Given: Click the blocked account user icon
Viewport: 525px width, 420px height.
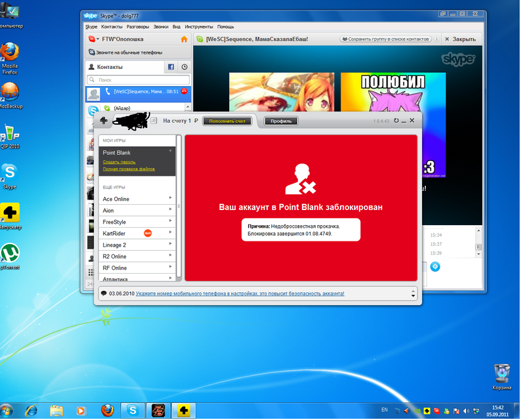Looking at the screenshot, I should click(301, 179).
